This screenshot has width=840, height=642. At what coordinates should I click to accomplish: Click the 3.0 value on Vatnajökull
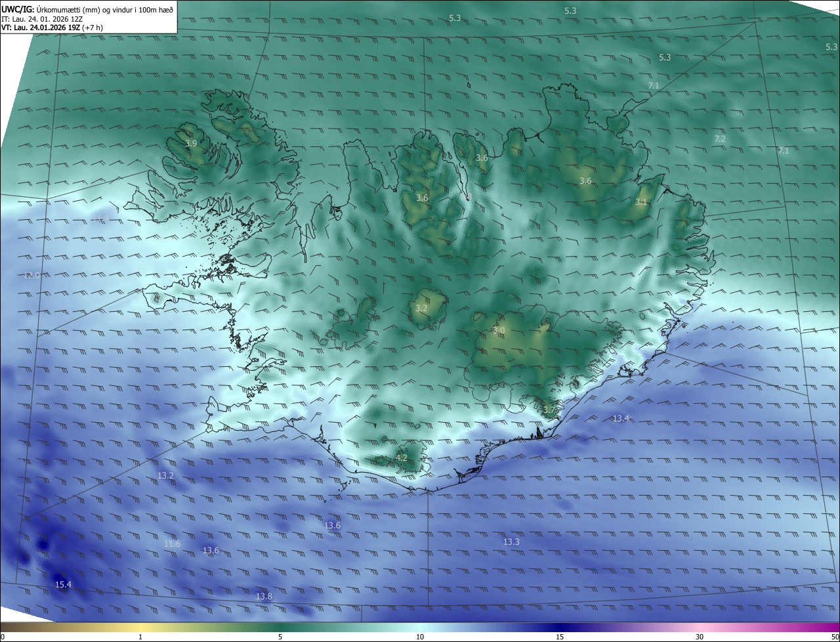point(499,331)
